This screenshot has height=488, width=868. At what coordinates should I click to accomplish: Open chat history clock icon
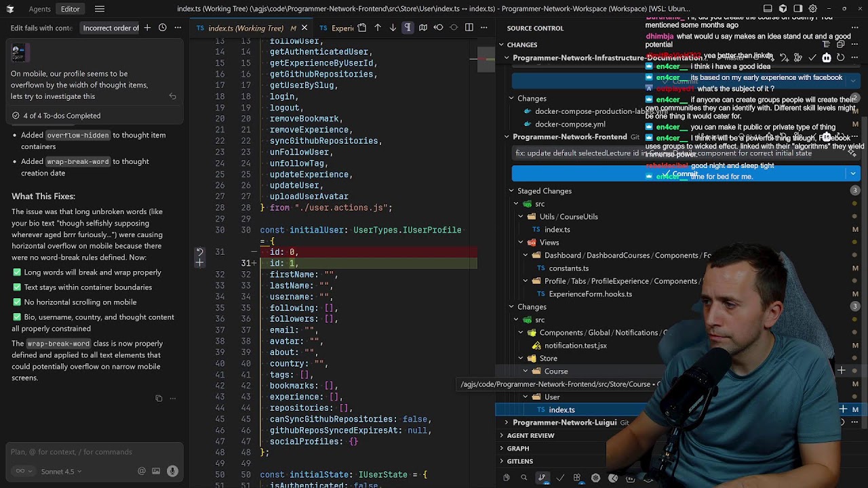click(163, 28)
